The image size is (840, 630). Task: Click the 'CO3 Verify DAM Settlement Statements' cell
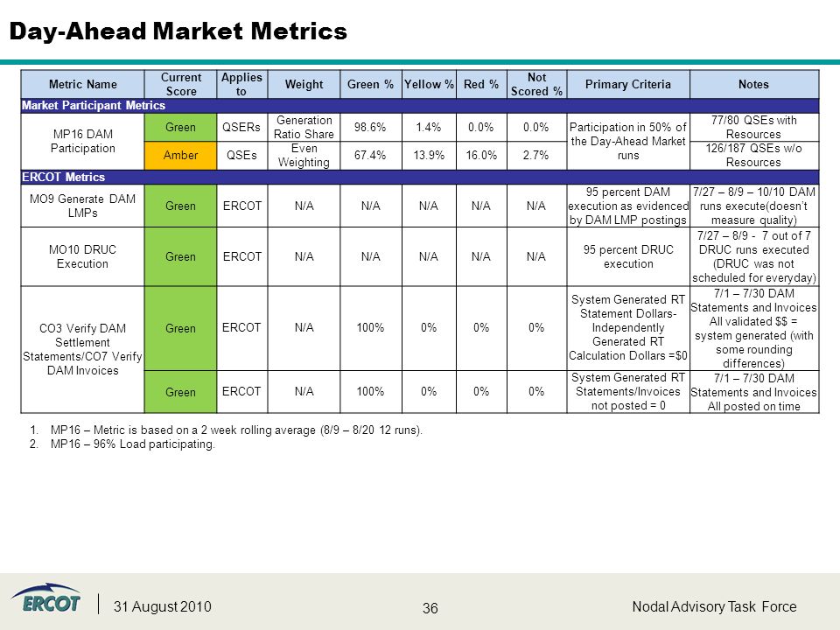82,349
